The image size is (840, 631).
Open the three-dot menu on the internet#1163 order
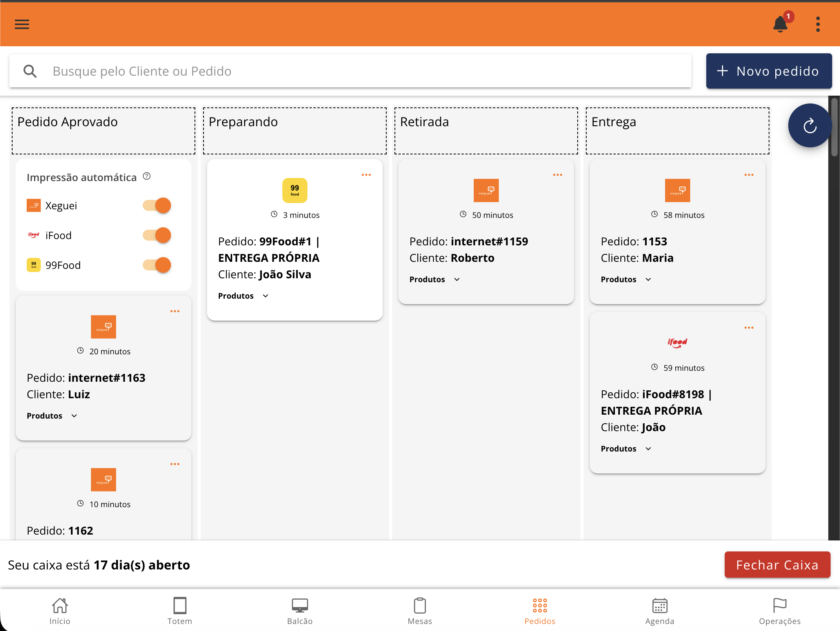pos(175,311)
